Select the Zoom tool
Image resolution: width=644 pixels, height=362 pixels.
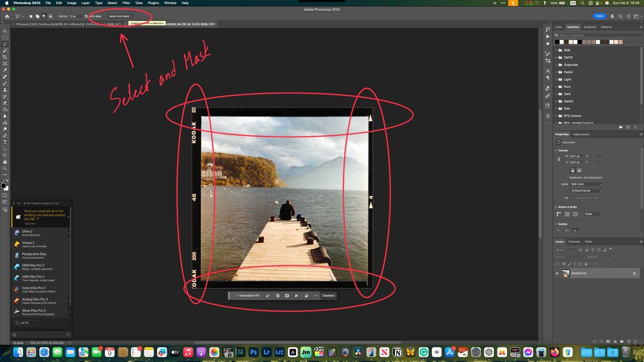coord(5,168)
